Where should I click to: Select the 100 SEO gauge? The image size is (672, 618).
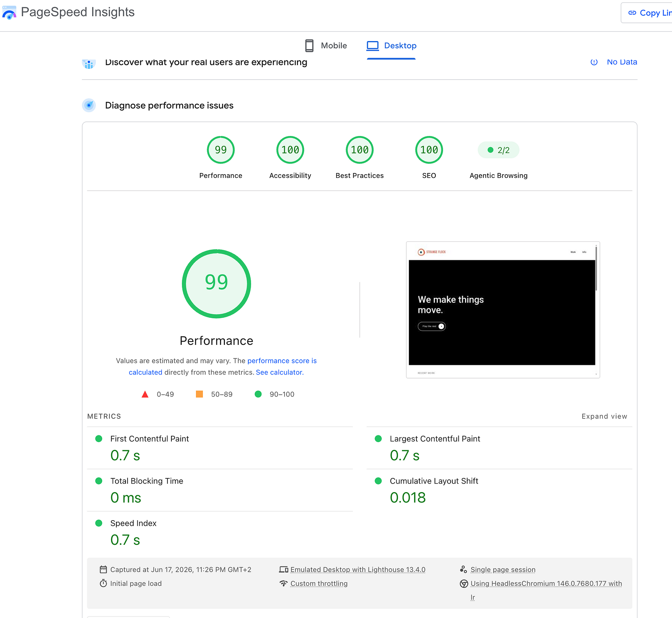pos(429,150)
